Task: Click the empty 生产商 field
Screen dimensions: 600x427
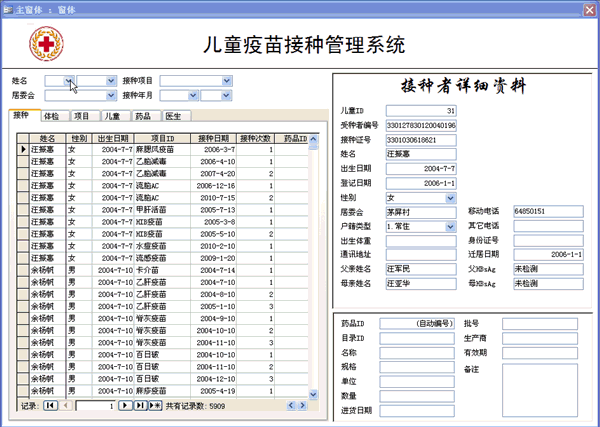Action: [540, 338]
